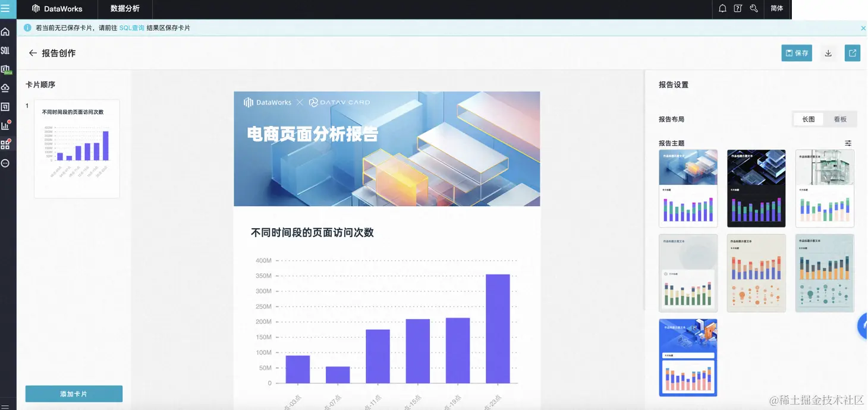Open the help question-mark icon

click(x=738, y=9)
